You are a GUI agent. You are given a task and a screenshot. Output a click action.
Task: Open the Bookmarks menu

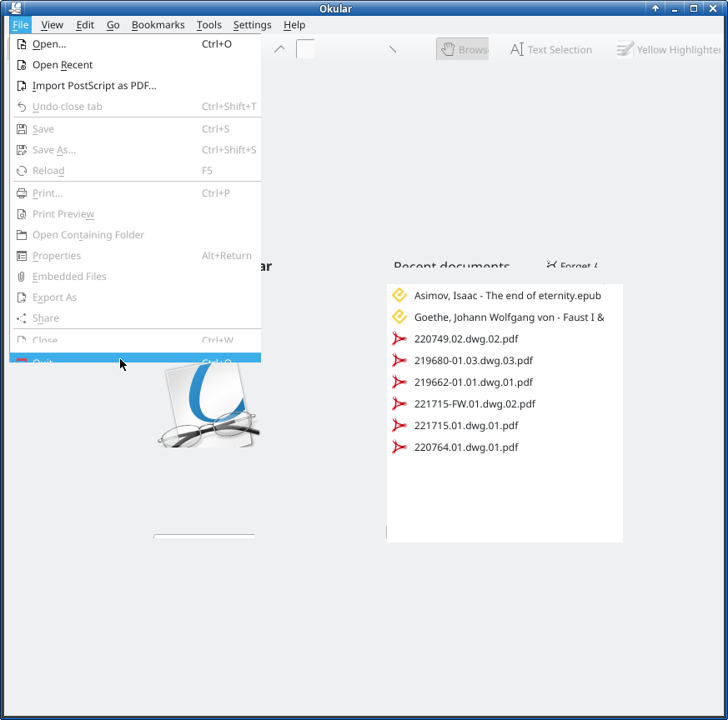(x=158, y=25)
